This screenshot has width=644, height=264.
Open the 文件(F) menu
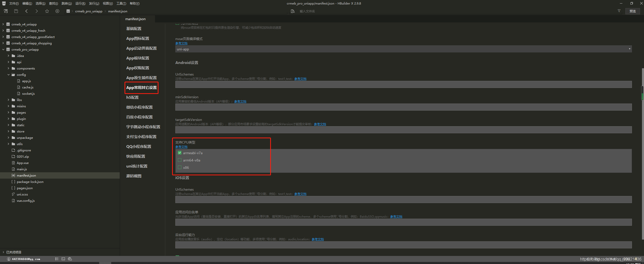tap(14, 3)
